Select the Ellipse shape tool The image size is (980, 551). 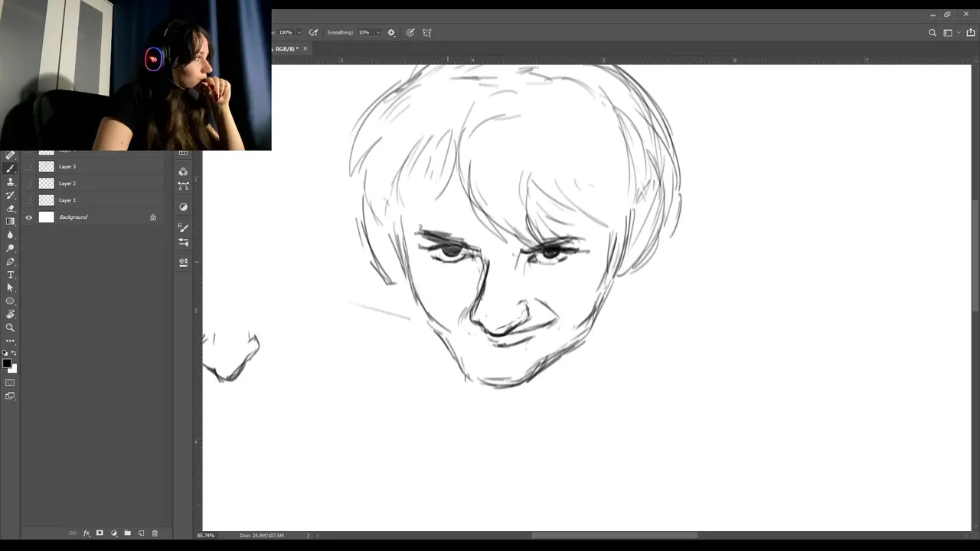pos(10,301)
